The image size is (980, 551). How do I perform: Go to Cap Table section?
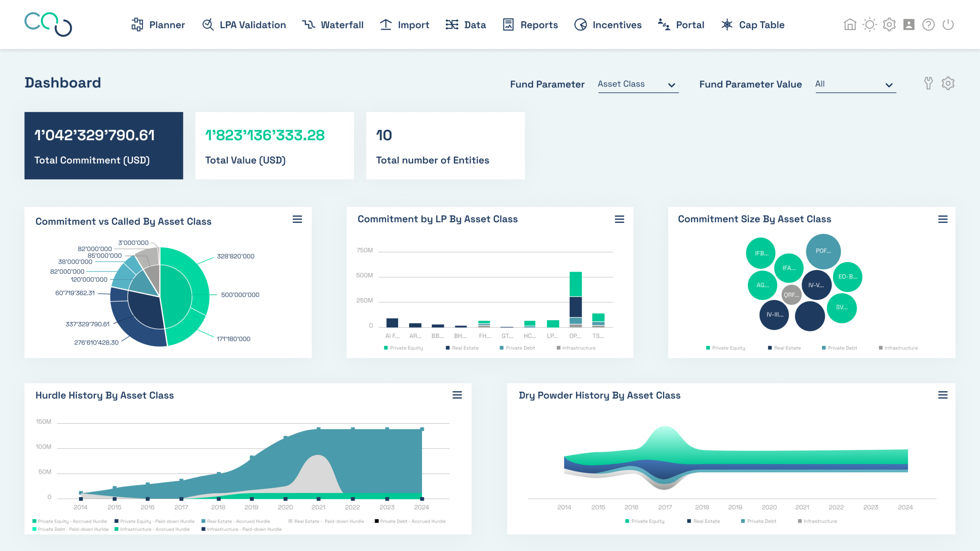point(753,25)
